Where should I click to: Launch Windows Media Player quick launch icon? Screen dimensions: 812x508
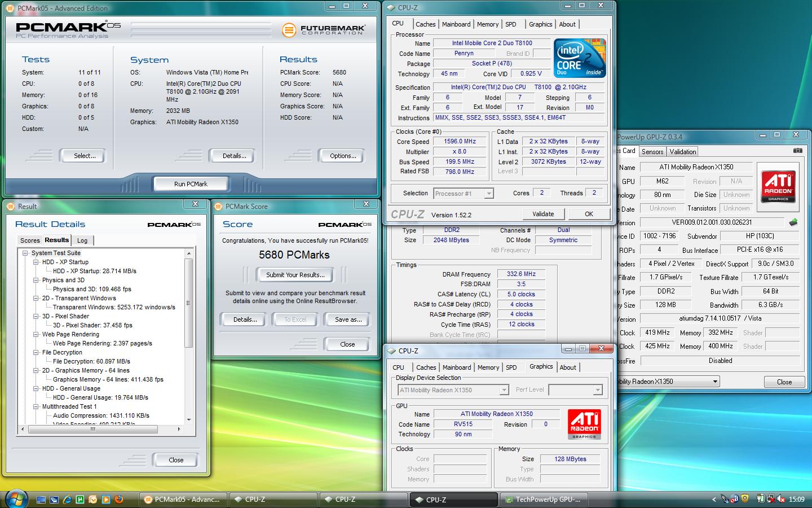[106, 500]
